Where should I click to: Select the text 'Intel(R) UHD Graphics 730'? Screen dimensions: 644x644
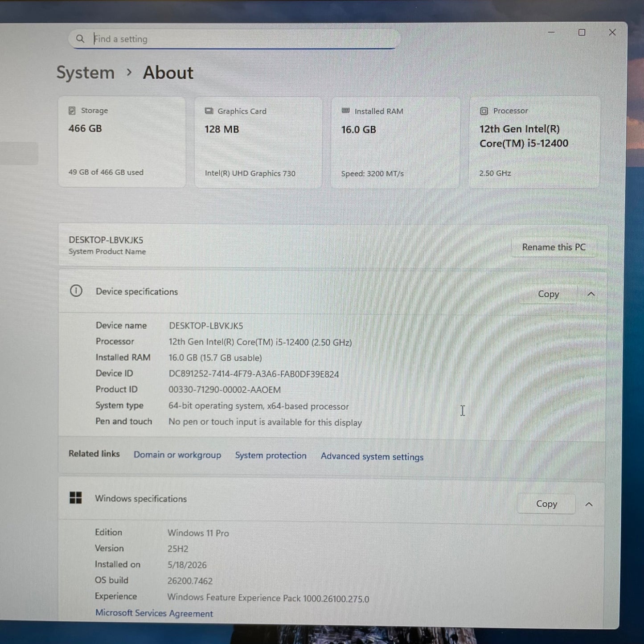pos(250,173)
